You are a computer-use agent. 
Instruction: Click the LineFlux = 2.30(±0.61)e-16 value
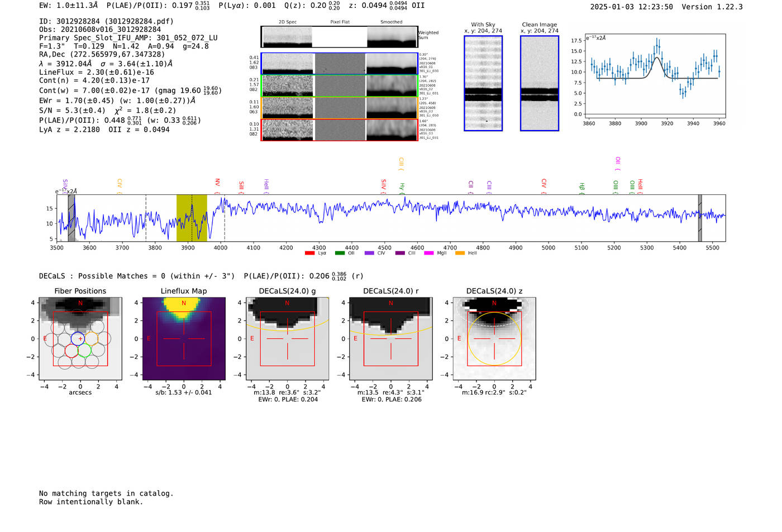point(97,72)
